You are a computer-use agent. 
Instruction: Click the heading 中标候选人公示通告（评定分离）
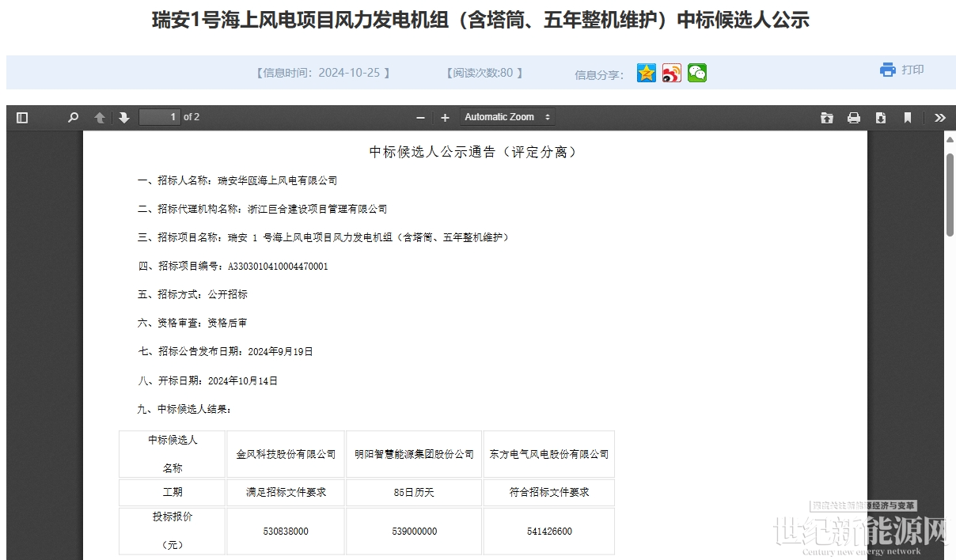click(474, 152)
